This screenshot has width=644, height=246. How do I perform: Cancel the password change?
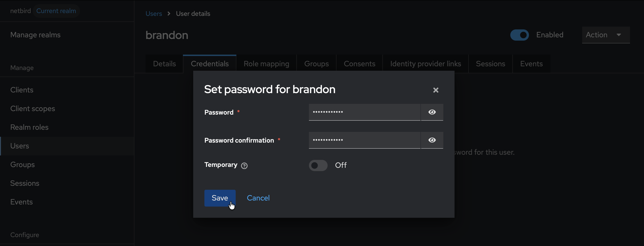point(258,198)
